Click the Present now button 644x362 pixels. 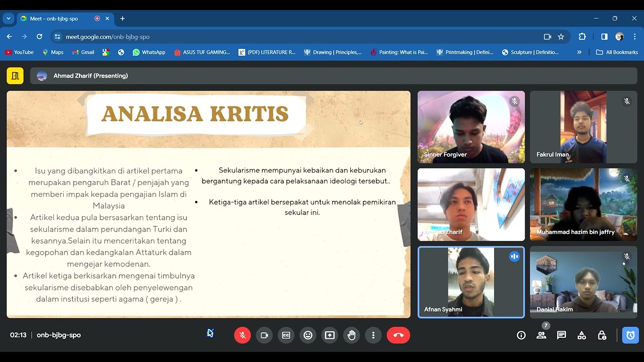tap(330, 335)
